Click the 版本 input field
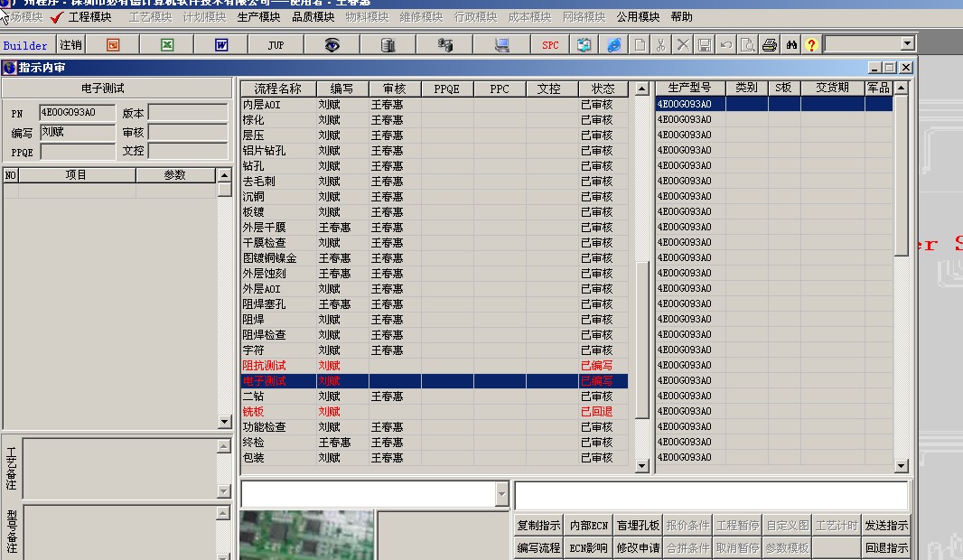963x560 pixels. point(188,112)
